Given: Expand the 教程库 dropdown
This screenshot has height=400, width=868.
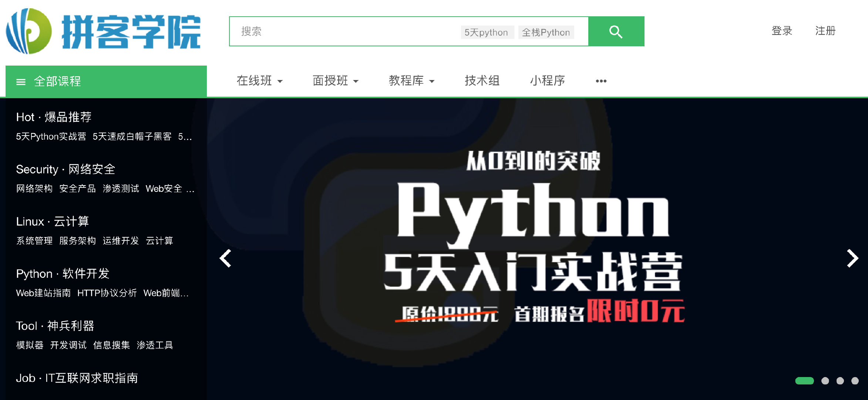Looking at the screenshot, I should point(411,80).
